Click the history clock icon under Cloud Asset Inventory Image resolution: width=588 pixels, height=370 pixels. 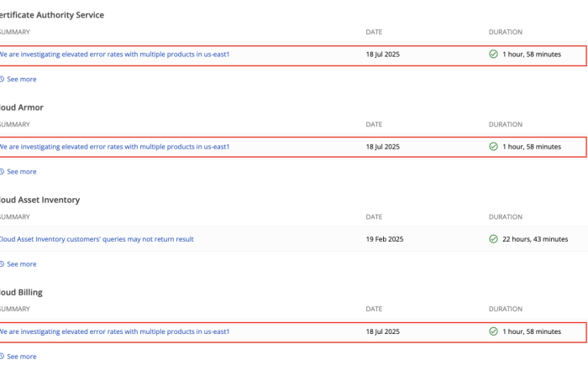point(2,264)
